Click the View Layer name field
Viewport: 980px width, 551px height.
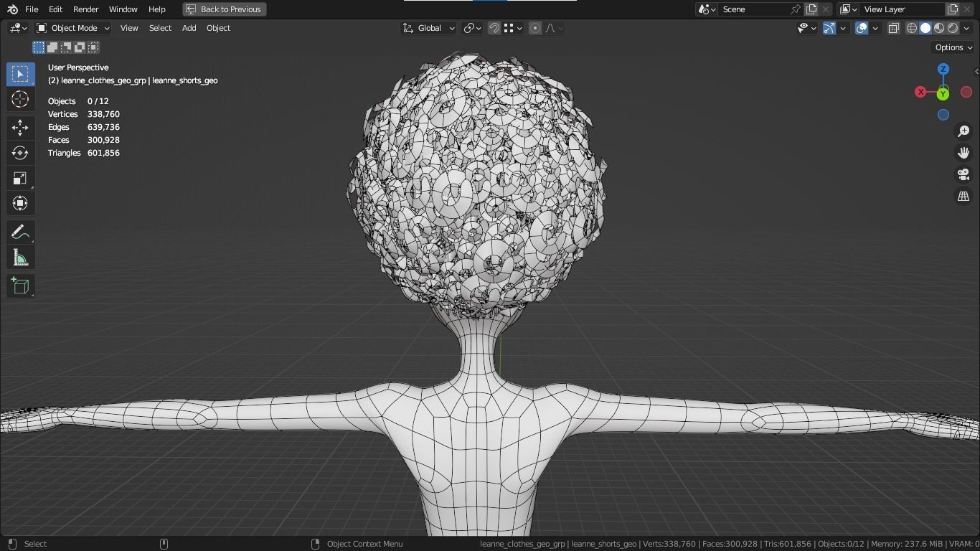tap(903, 9)
